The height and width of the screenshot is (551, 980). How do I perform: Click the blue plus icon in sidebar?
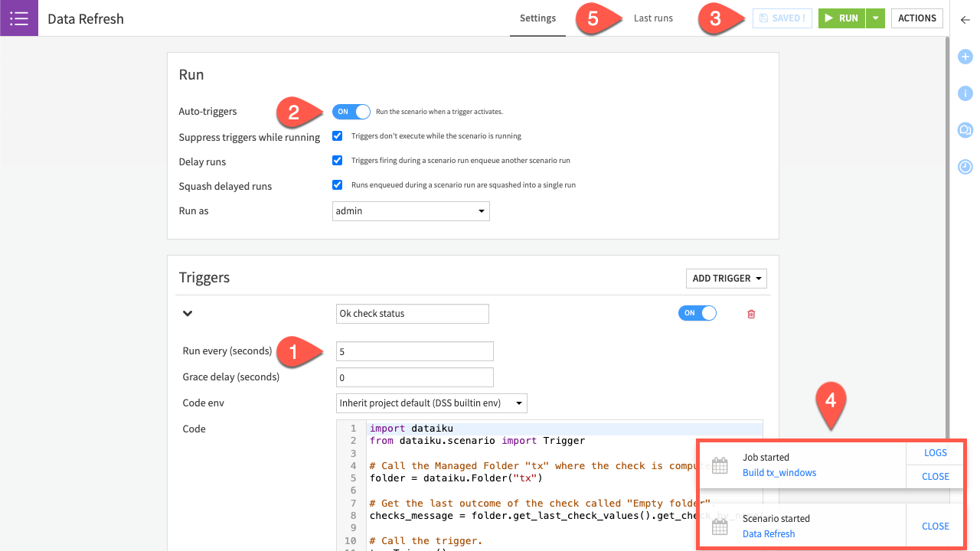tap(965, 57)
